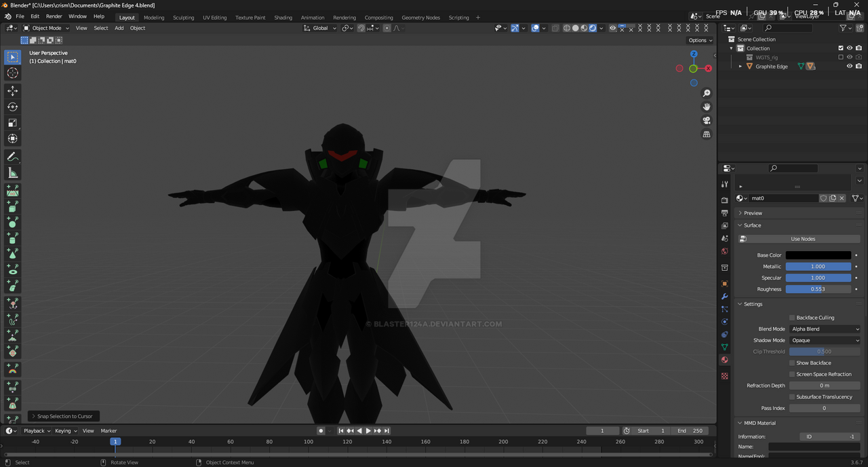
Task: Activate the 3D Cursor tool
Action: (x=12, y=73)
